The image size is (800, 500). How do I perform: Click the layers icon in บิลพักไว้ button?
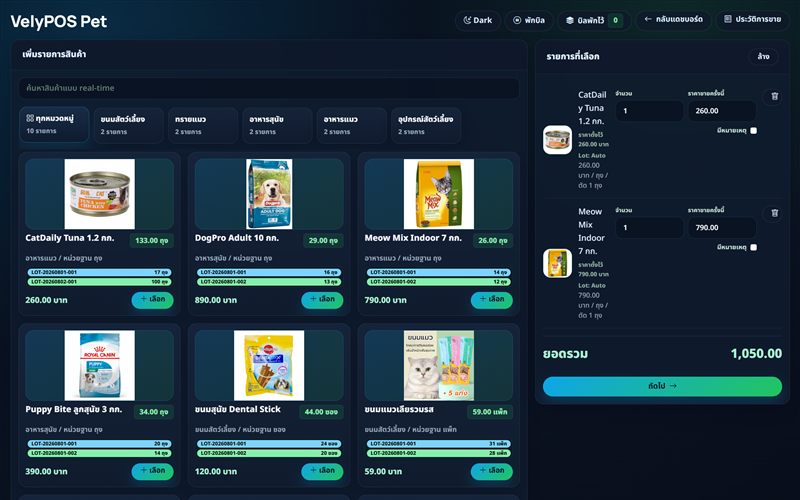click(x=570, y=20)
